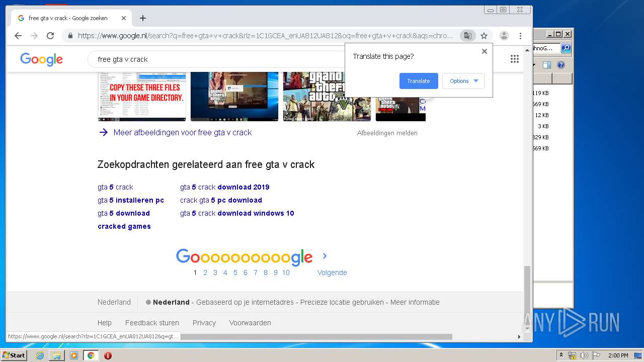Open related search 'gta 5 crack'

[x=115, y=187]
